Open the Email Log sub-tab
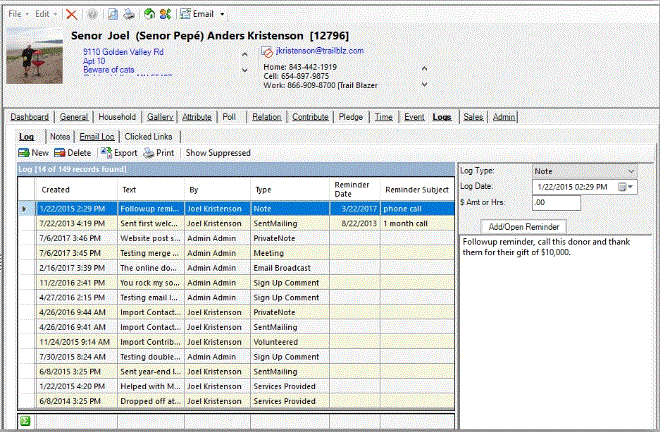The width and height of the screenshot is (660, 432). point(97,136)
